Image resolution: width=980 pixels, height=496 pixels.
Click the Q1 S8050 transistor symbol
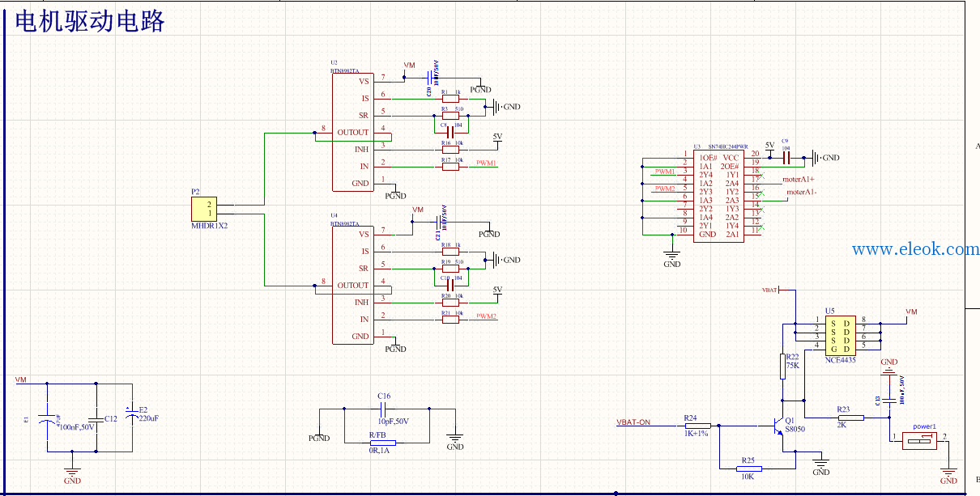pos(778,425)
